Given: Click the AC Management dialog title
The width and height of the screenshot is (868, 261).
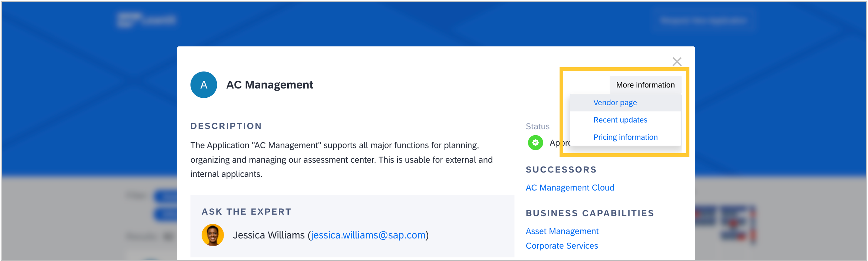Looking at the screenshot, I should tap(269, 85).
